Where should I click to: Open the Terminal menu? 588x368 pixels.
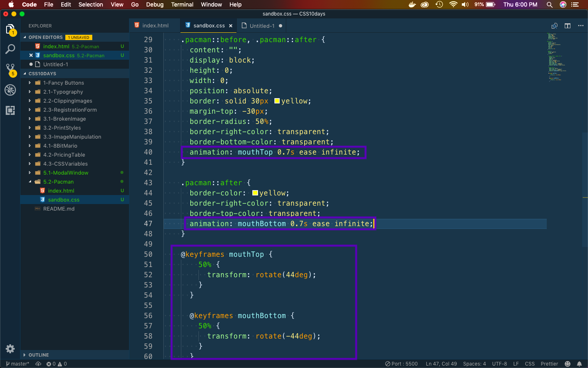(182, 4)
